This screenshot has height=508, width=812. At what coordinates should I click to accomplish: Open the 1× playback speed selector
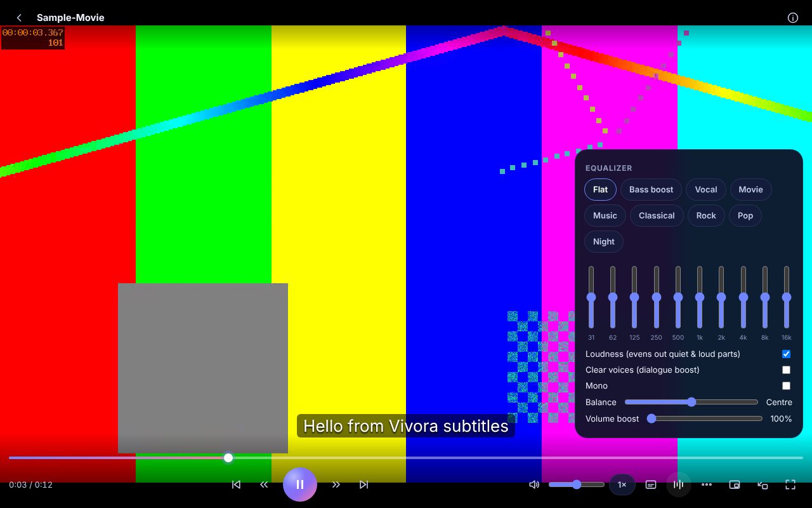click(x=622, y=485)
